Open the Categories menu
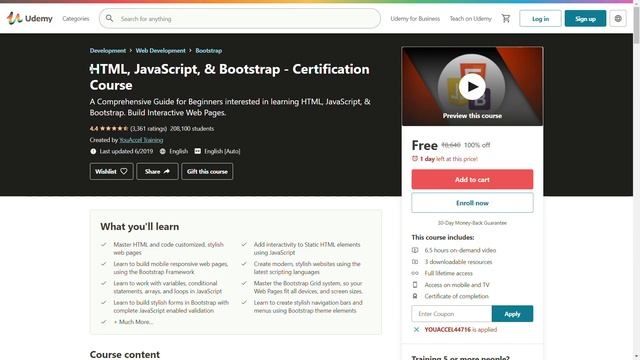The height and width of the screenshot is (360, 640). [x=76, y=19]
